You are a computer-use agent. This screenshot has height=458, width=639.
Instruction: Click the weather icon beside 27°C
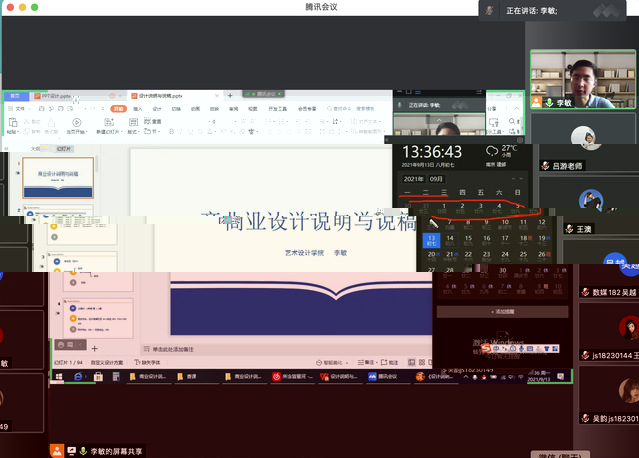[x=493, y=151]
